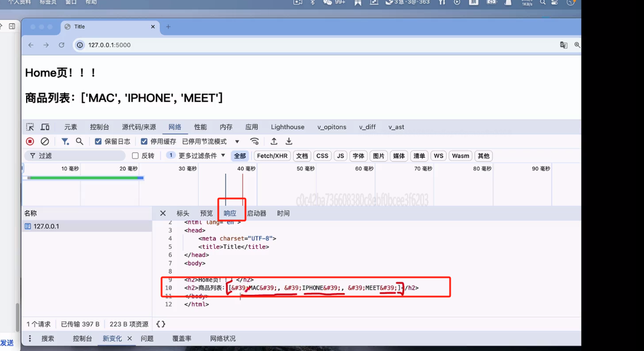This screenshot has width=644, height=351.
Task: Close the 新变化 drawer tab
Action: click(x=129, y=339)
